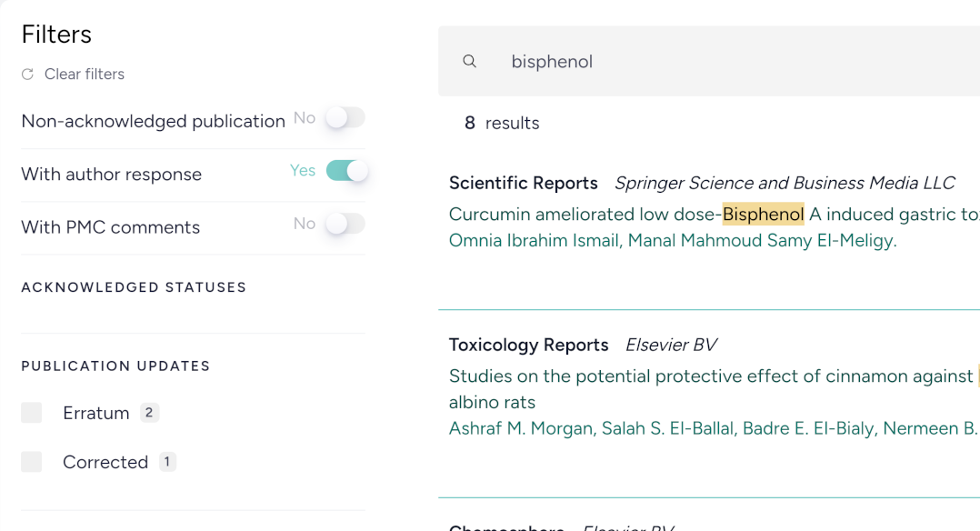The image size is (980, 531).
Task: Click the search magnifier icon
Action: point(469,61)
